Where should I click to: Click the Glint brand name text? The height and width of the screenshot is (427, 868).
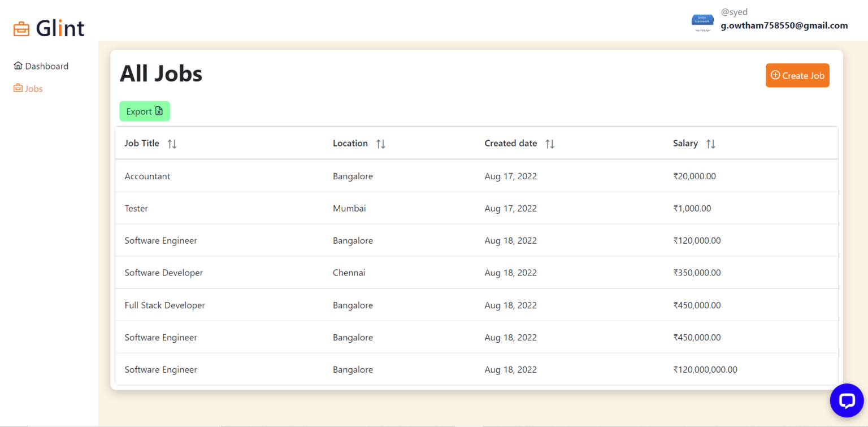click(x=60, y=28)
